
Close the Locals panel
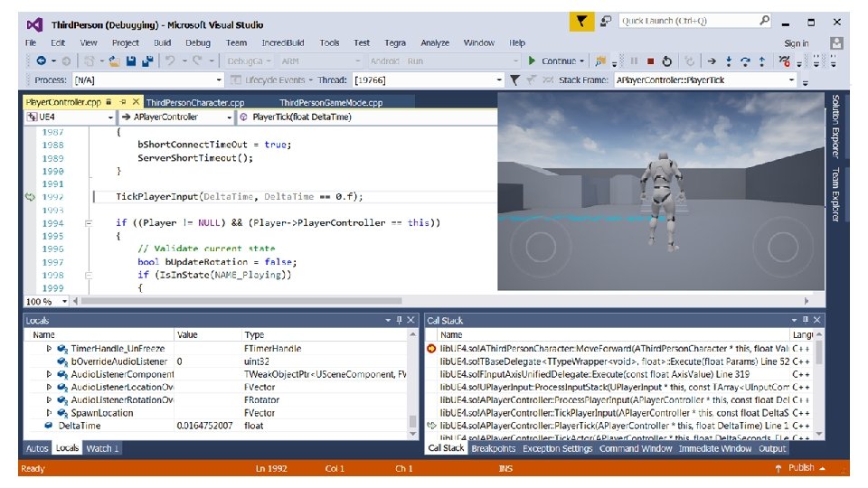(x=410, y=320)
